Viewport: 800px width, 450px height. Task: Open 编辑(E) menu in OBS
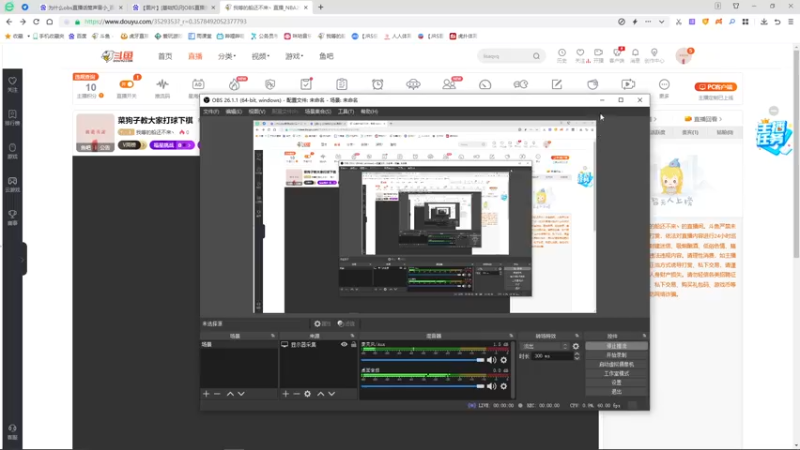234,111
